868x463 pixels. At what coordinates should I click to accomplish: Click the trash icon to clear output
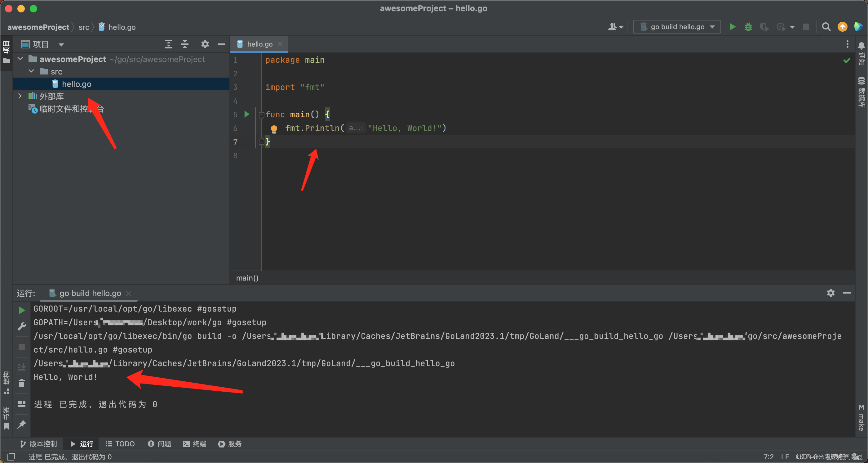click(x=22, y=384)
